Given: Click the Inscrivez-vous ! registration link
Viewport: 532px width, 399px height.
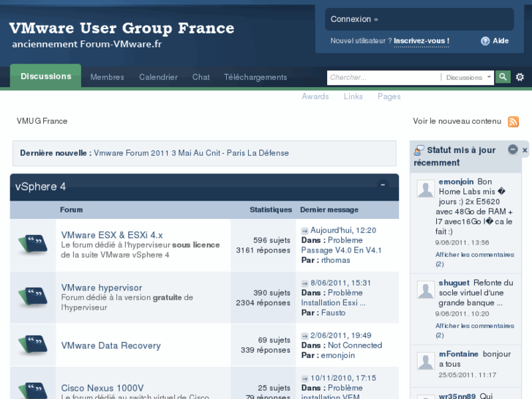Looking at the screenshot, I should click(x=422, y=41).
